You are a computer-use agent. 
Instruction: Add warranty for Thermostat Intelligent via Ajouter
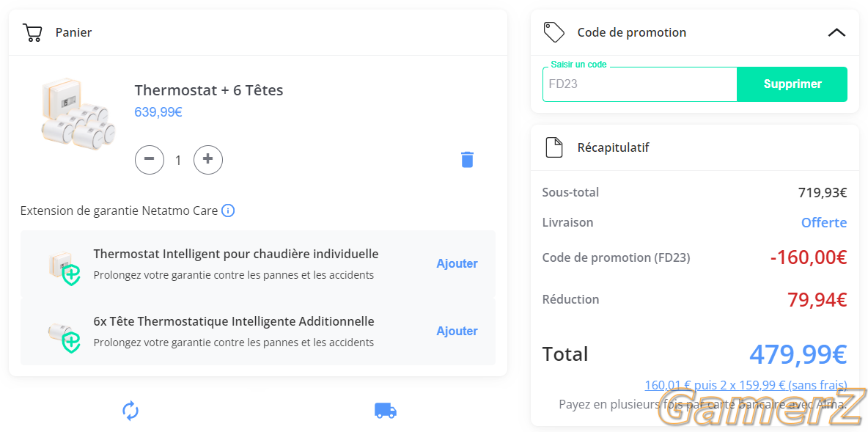pos(457,263)
